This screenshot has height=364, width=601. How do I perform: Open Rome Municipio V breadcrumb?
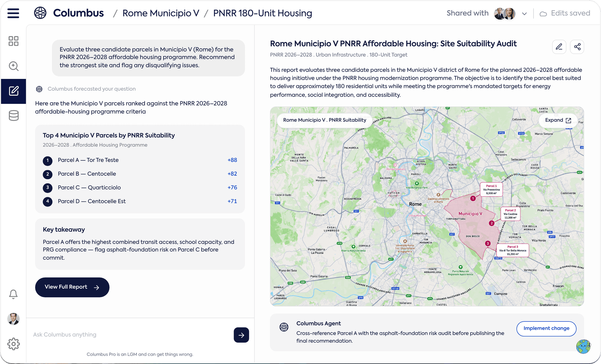tap(161, 13)
